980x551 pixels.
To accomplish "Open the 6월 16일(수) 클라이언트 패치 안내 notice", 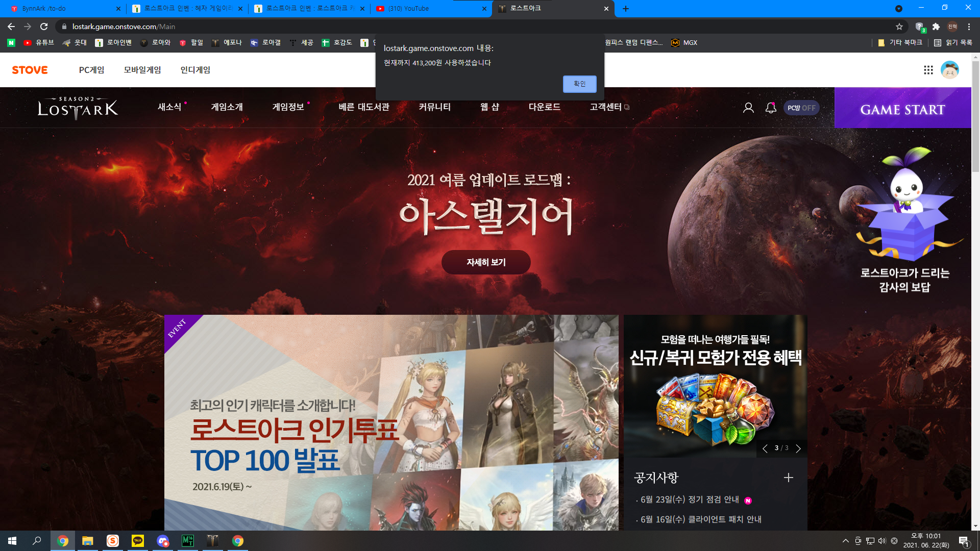I will [x=701, y=519].
